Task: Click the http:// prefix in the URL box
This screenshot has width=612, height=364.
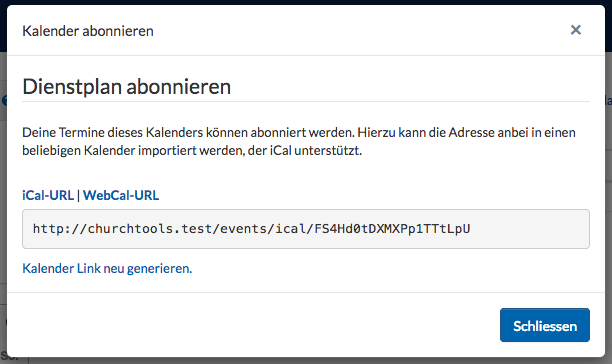Action: (60, 229)
